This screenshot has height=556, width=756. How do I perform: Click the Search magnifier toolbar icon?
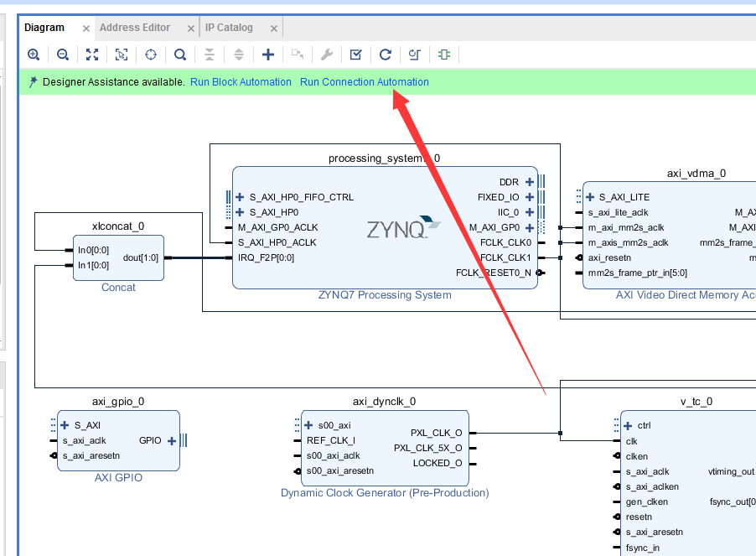[x=180, y=55]
